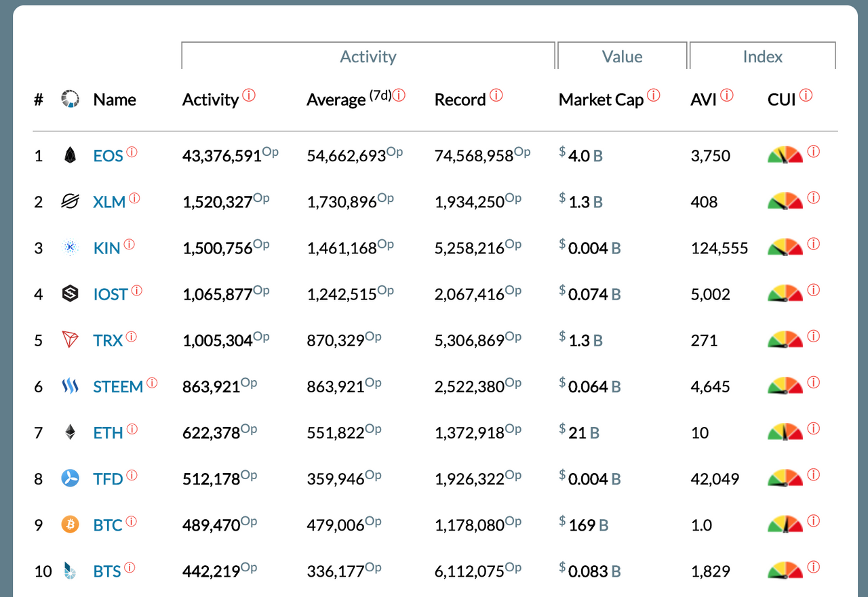Sort by the Average (7d) column header

(x=349, y=100)
